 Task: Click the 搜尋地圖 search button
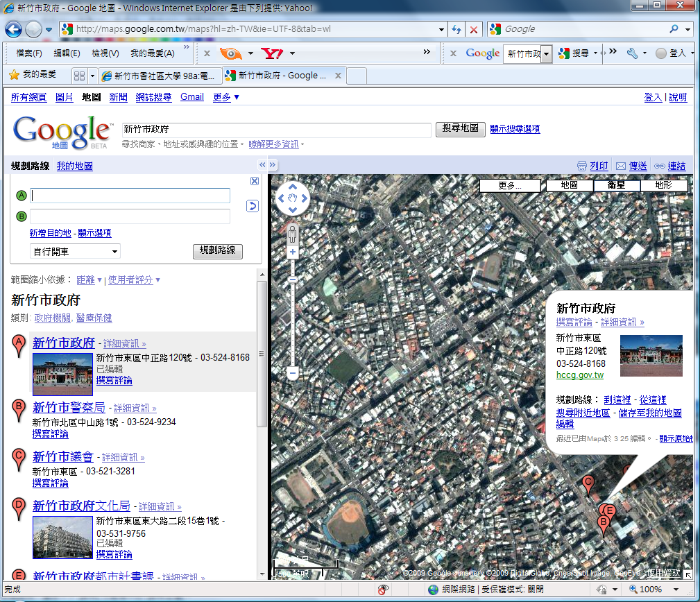click(460, 129)
